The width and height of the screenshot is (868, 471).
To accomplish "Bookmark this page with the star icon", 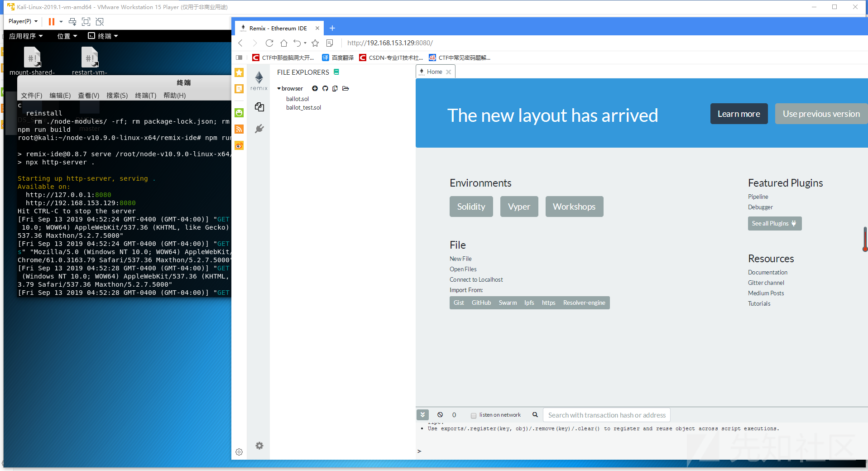I will pos(315,43).
